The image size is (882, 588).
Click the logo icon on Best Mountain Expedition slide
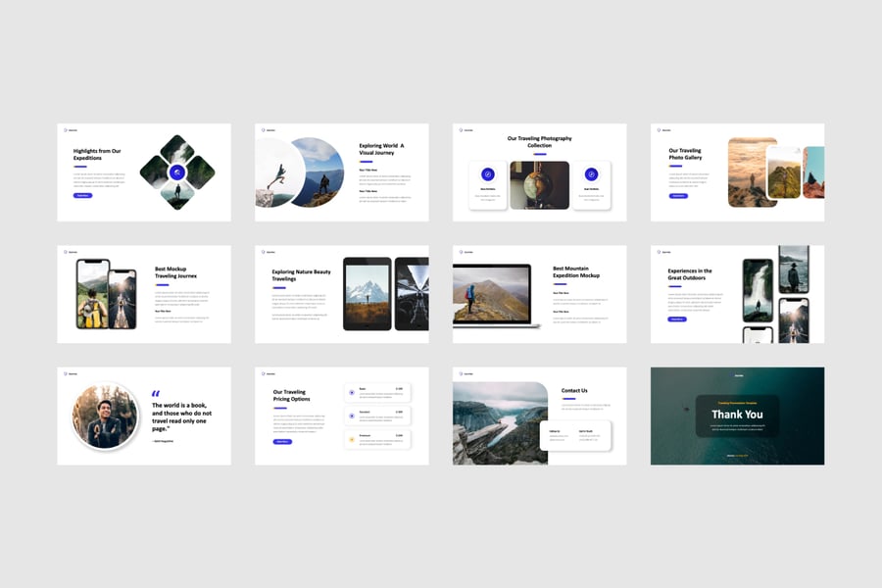click(461, 252)
